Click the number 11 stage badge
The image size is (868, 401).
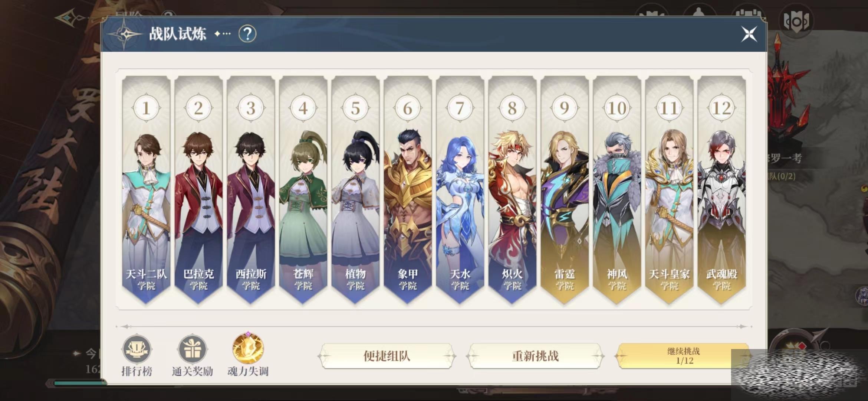[669, 108]
